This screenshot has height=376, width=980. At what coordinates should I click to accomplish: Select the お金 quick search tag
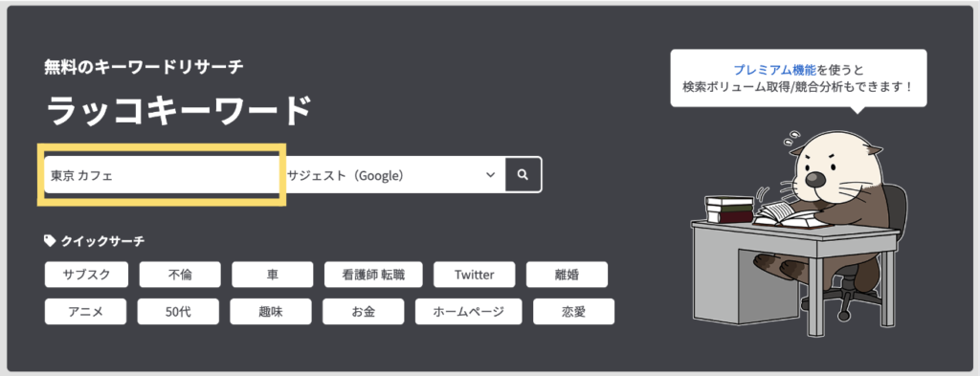[x=363, y=312]
